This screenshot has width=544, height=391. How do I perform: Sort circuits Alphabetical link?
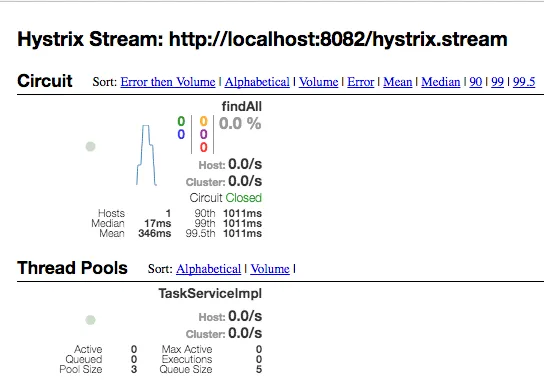[257, 82]
